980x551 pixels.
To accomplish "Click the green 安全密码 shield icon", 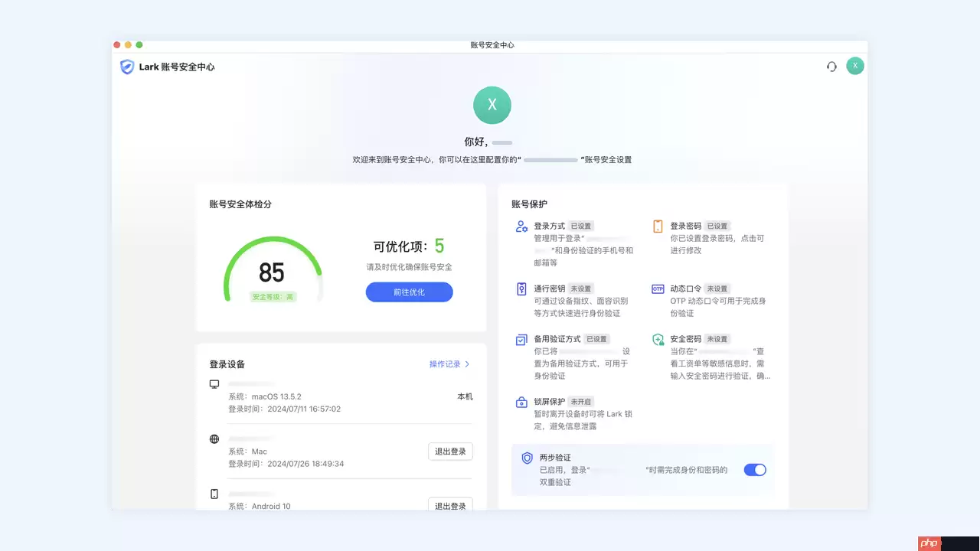I will [x=658, y=338].
